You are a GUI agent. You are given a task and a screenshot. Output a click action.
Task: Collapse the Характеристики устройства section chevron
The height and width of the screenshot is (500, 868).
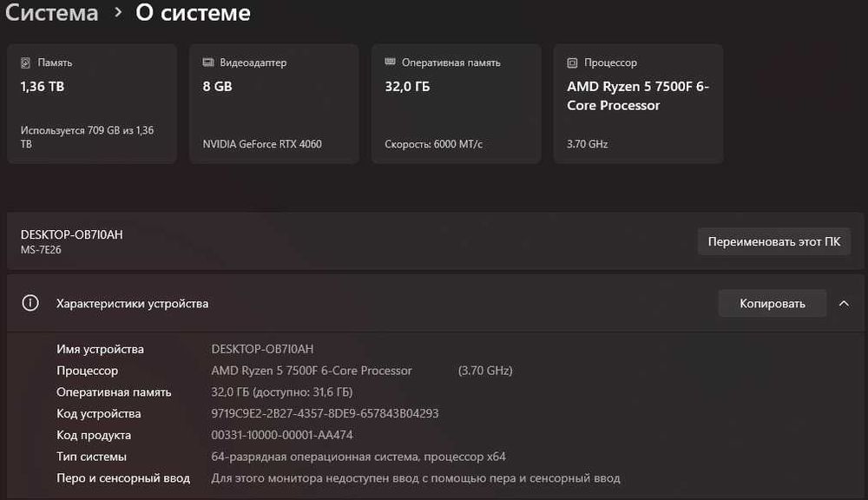[x=844, y=304]
